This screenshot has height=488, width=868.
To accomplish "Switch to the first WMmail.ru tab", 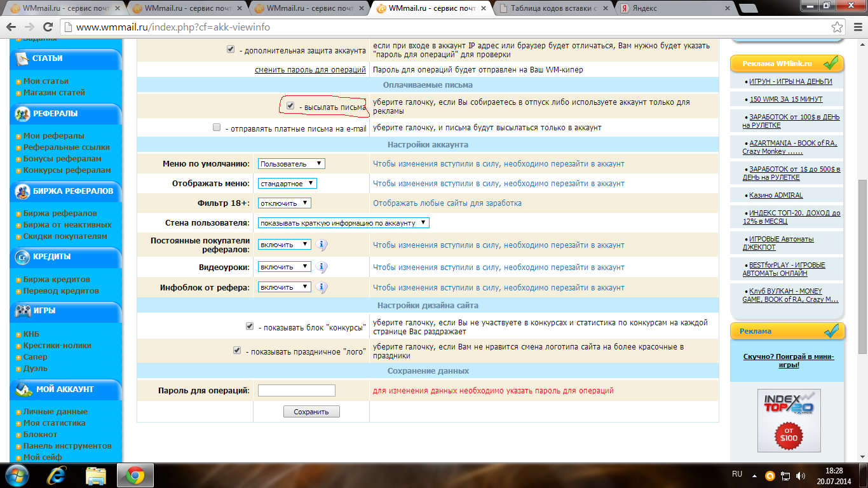I will click(x=61, y=8).
